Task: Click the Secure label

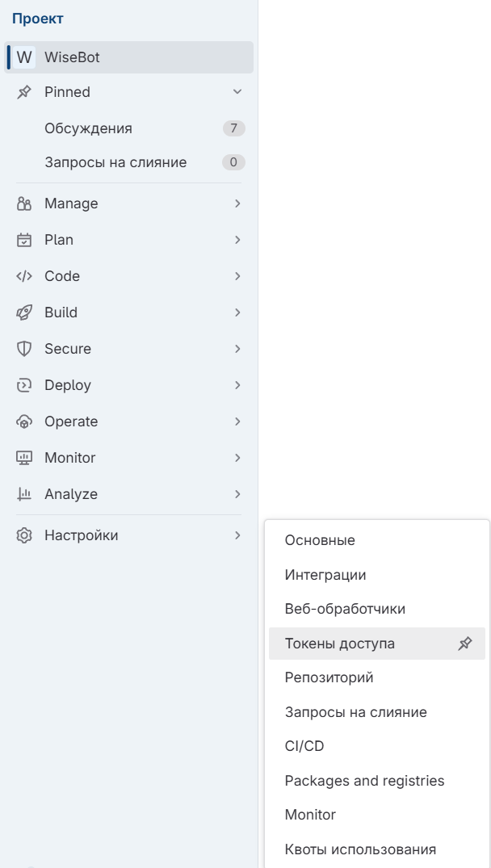Action: [68, 349]
